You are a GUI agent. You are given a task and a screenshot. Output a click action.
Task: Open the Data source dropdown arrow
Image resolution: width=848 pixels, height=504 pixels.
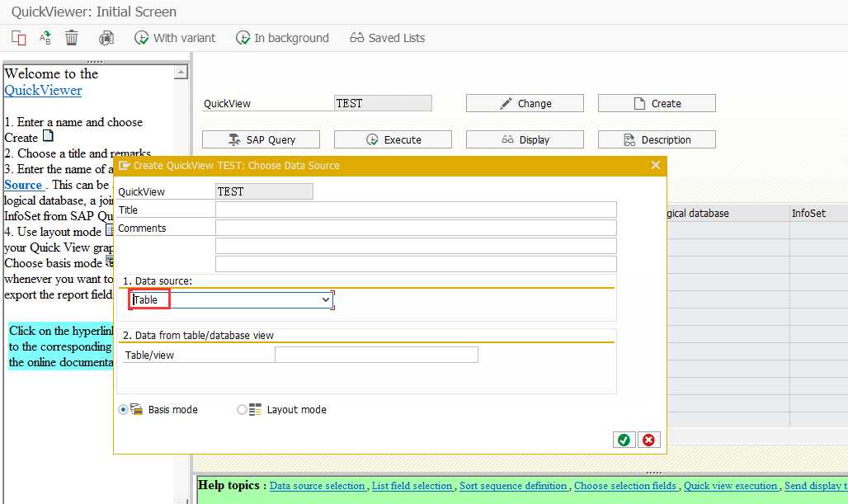326,299
